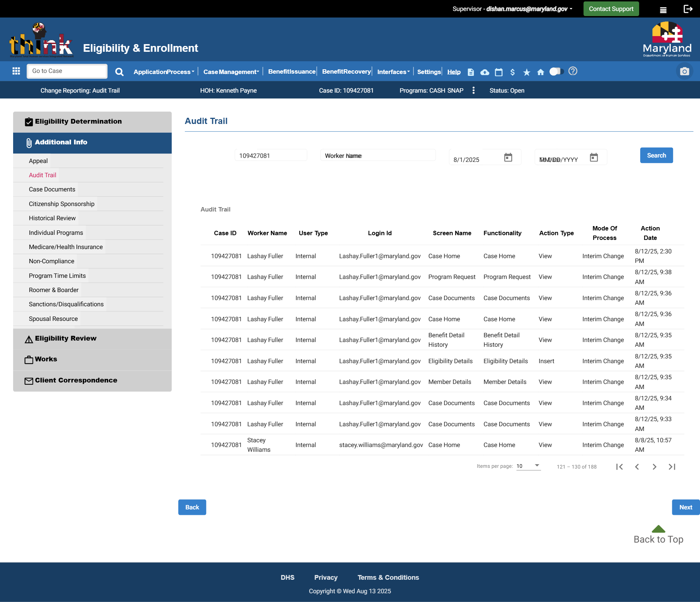Click the think logo
The height and width of the screenshot is (602, 700).
pos(41,40)
